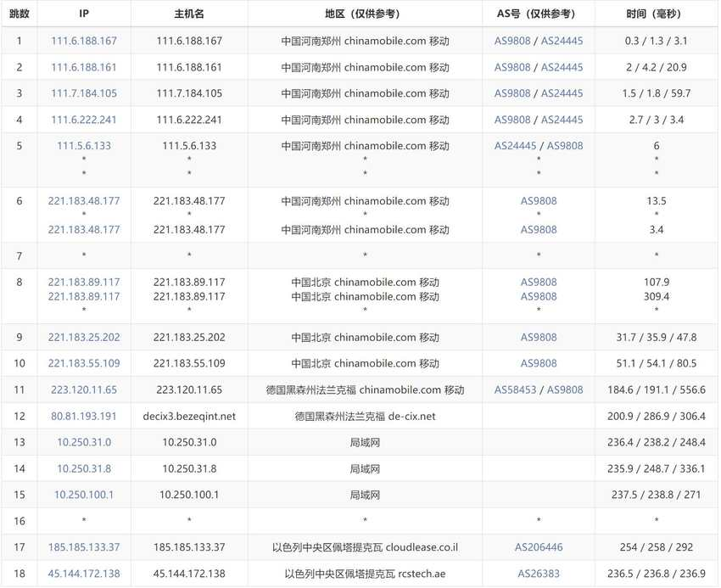Click the IP column header
Viewport: 721px width, 588px height.
(84, 14)
